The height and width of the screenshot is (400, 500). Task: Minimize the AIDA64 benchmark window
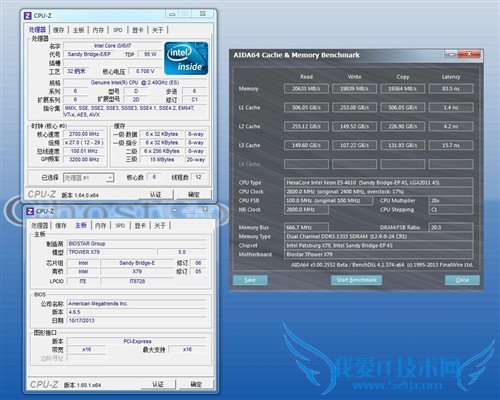click(451, 54)
